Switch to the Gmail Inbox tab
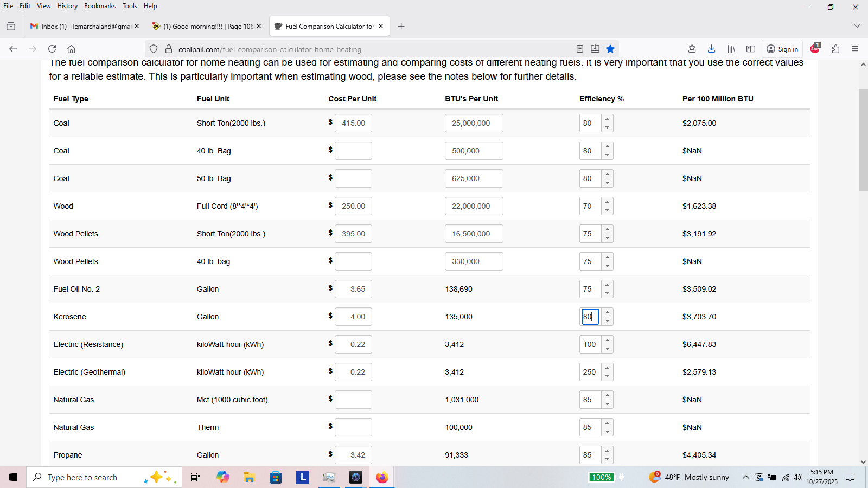Screen dimensions: 868x488 (x=81, y=26)
